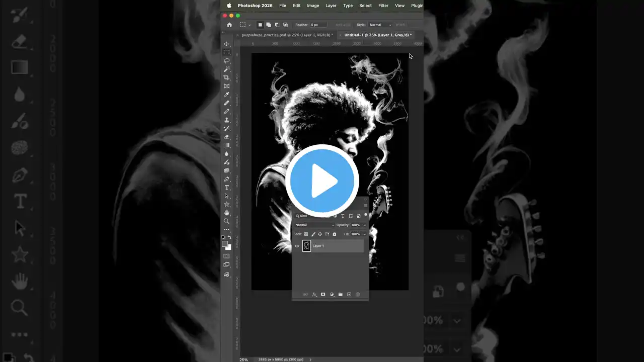This screenshot has height=362, width=644.
Task: Open the Filter menu
Action: point(383,6)
